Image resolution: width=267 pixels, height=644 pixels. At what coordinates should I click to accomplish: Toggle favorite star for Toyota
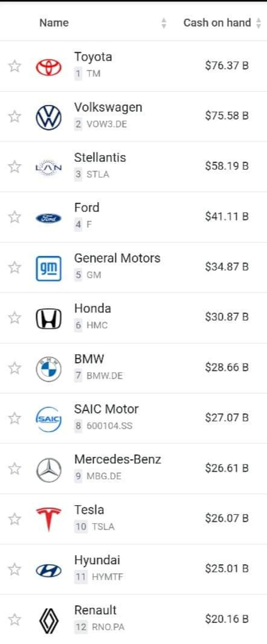[15, 66]
